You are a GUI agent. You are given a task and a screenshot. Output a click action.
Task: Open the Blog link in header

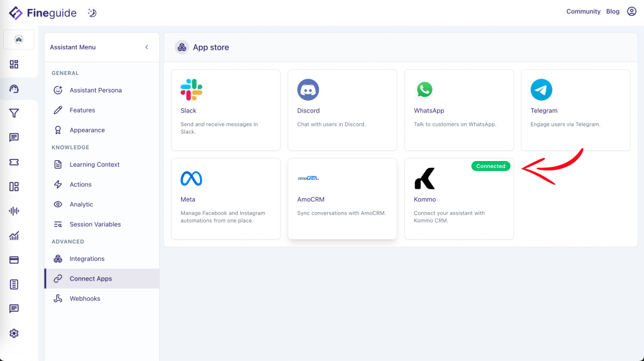tap(613, 11)
